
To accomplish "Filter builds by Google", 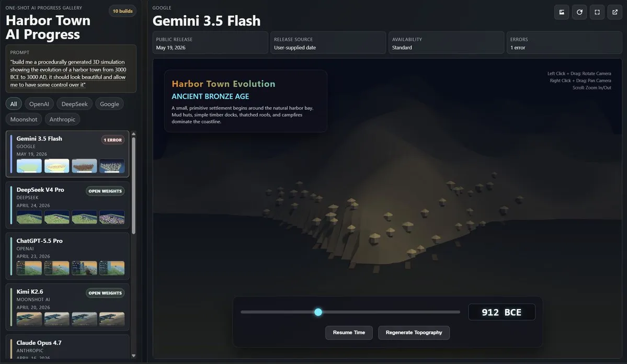I will click(x=110, y=104).
